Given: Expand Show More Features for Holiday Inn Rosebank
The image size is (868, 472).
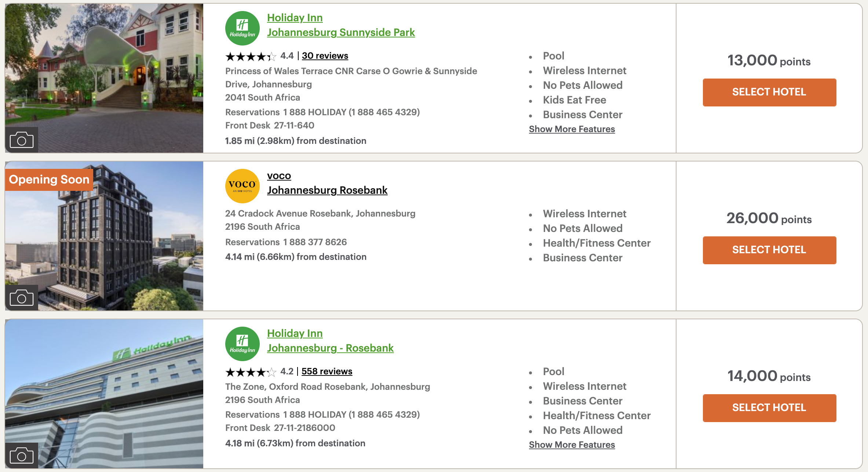Looking at the screenshot, I should coord(572,445).
